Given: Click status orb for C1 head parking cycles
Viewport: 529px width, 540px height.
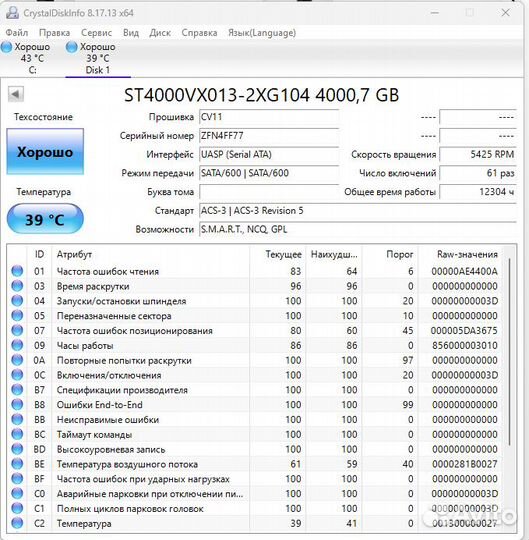Looking at the screenshot, I should coord(17,508).
